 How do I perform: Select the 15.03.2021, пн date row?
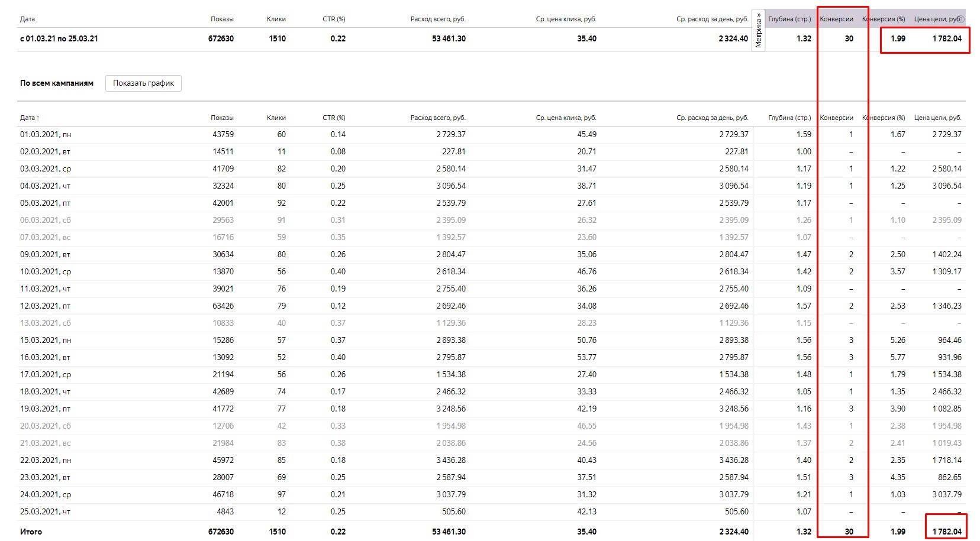(491, 341)
